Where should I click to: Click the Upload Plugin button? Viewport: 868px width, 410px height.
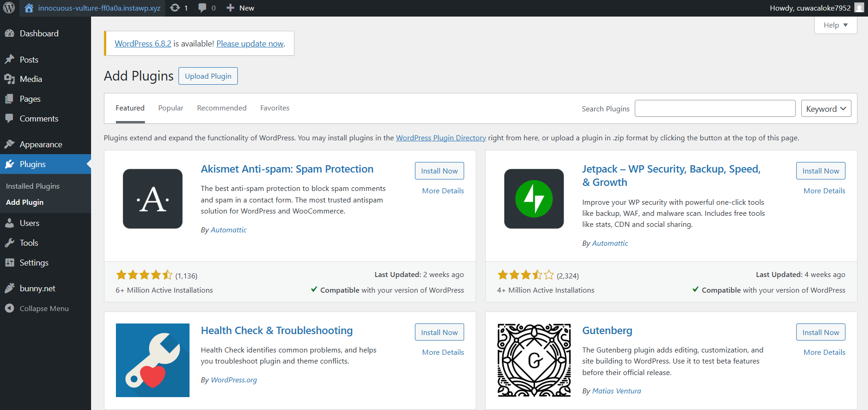pos(208,76)
